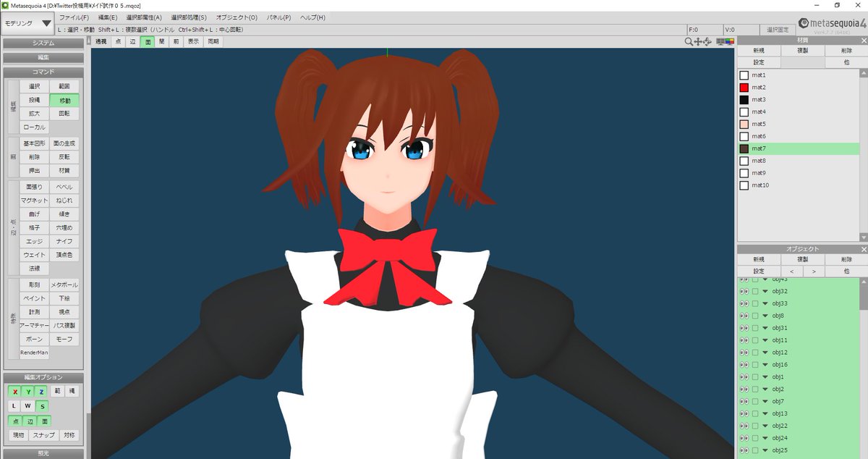Image resolution: width=868 pixels, height=459 pixels.
Task: Click the 選択固定 selection lock button
Action: 777,30
